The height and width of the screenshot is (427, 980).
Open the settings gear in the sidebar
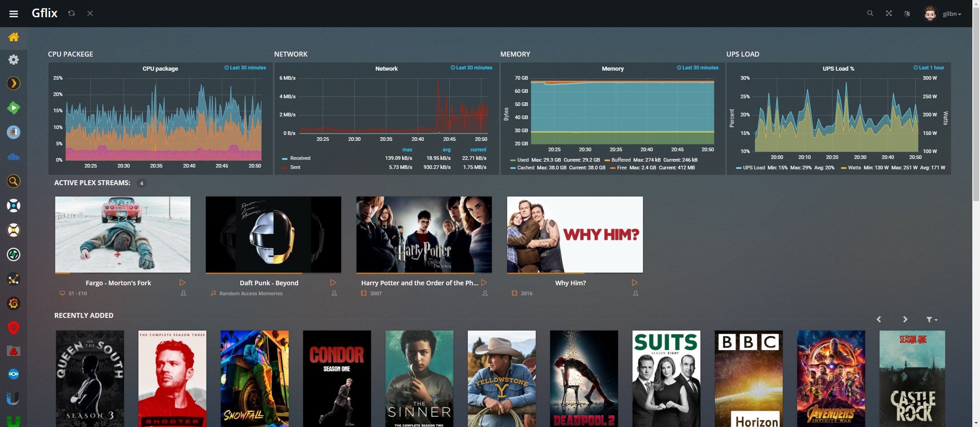(14, 60)
